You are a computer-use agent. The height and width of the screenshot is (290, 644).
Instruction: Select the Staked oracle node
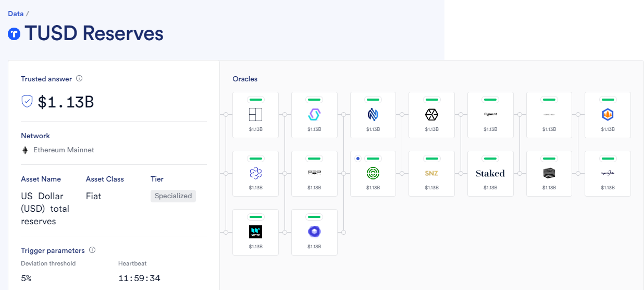coord(490,174)
